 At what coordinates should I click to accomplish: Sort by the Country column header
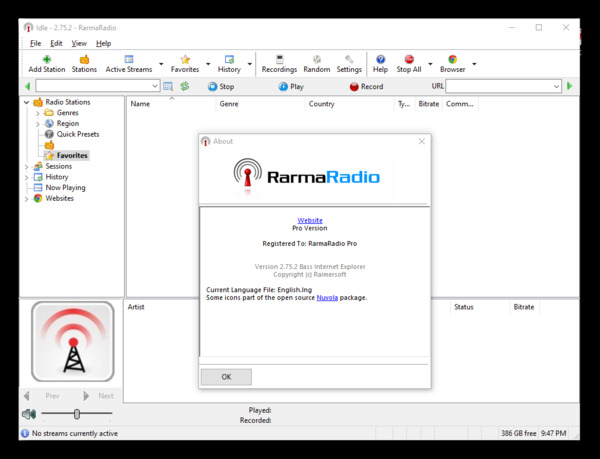coord(349,104)
